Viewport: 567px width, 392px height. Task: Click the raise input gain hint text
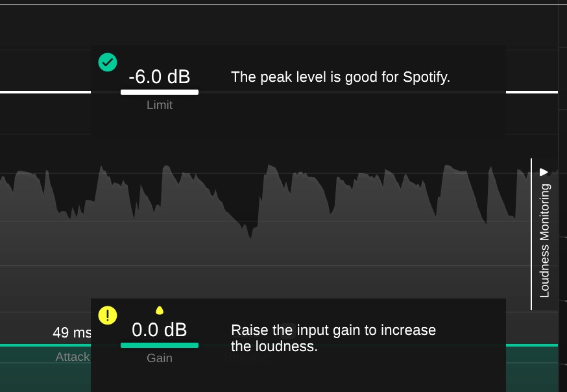[x=333, y=338]
